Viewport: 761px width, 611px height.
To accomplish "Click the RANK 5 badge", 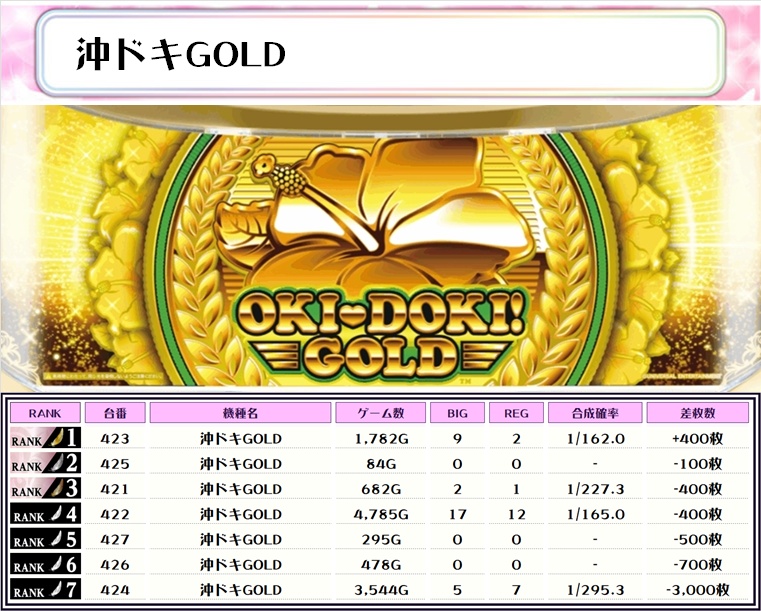I will pos(45,540).
